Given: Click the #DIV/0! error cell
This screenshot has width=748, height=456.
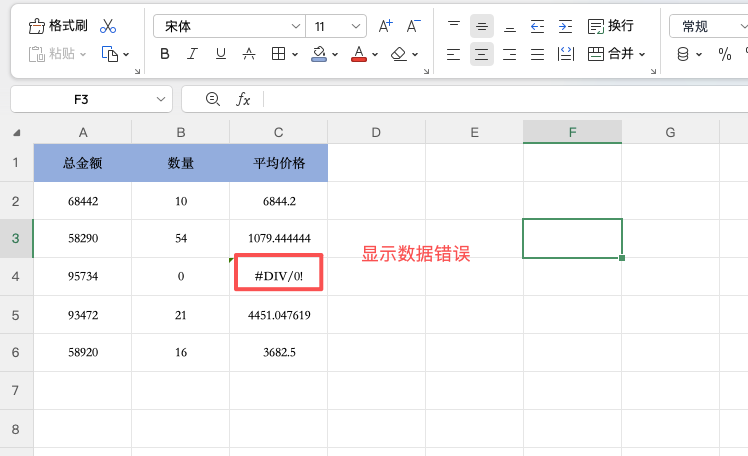Looking at the screenshot, I should tap(279, 276).
